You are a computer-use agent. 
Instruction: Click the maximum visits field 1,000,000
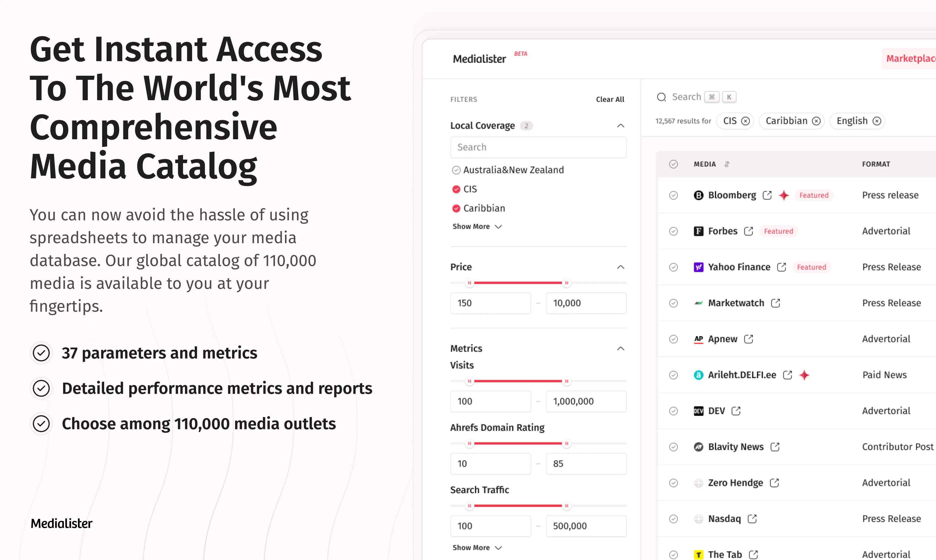pyautogui.click(x=586, y=401)
